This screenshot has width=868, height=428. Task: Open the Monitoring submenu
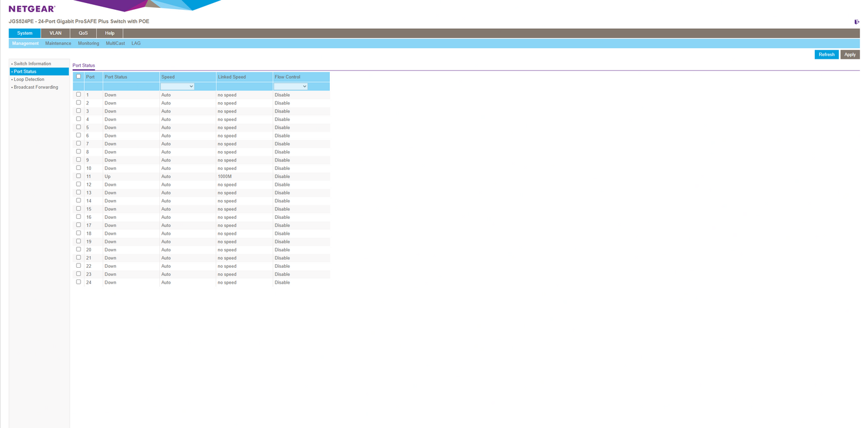tap(89, 43)
